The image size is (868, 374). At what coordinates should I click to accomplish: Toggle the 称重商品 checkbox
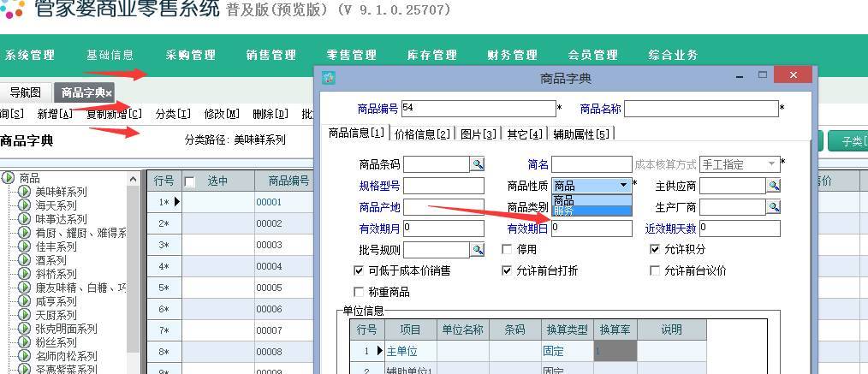(358, 292)
